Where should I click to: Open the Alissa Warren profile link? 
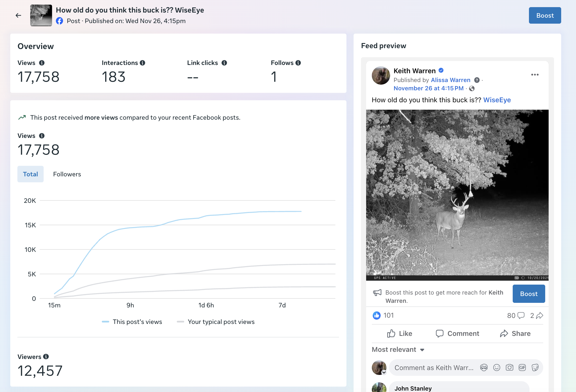(451, 80)
